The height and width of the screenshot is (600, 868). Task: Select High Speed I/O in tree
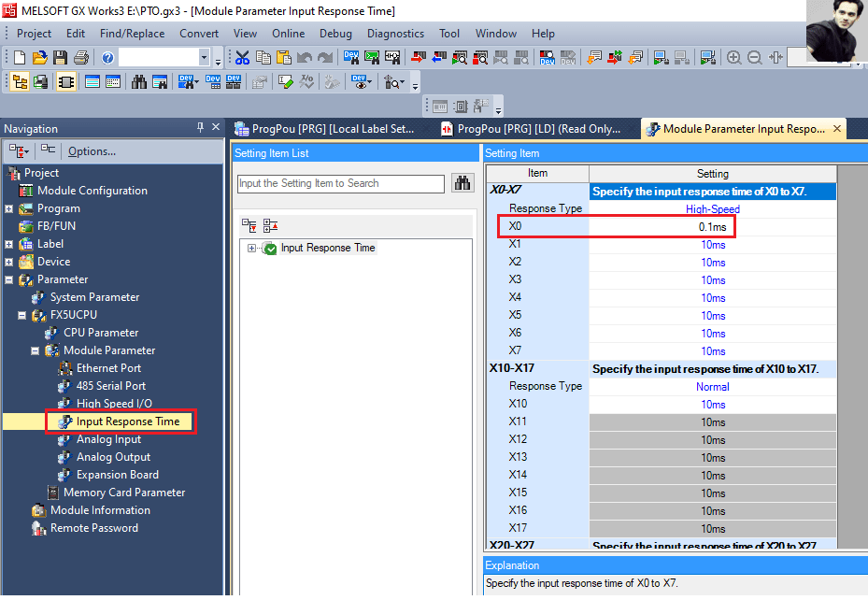coord(114,404)
